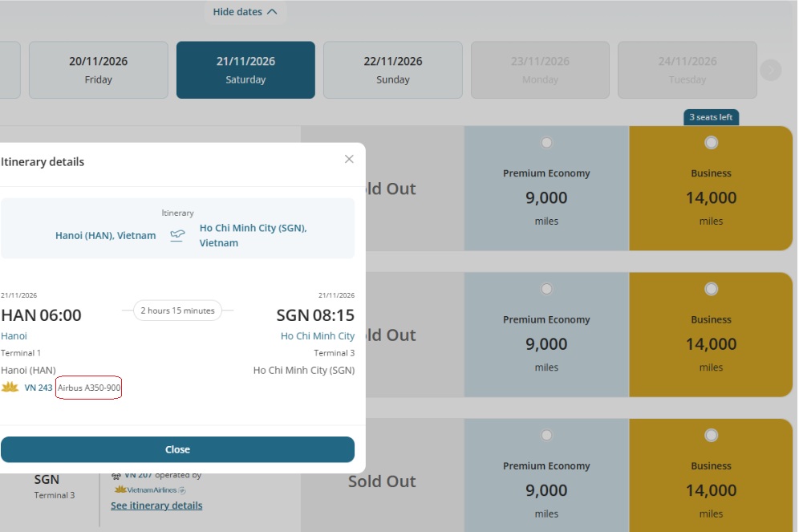Select Premium Economy radio in the VN 207 row
This screenshot has width=799, height=532.
pyautogui.click(x=546, y=435)
